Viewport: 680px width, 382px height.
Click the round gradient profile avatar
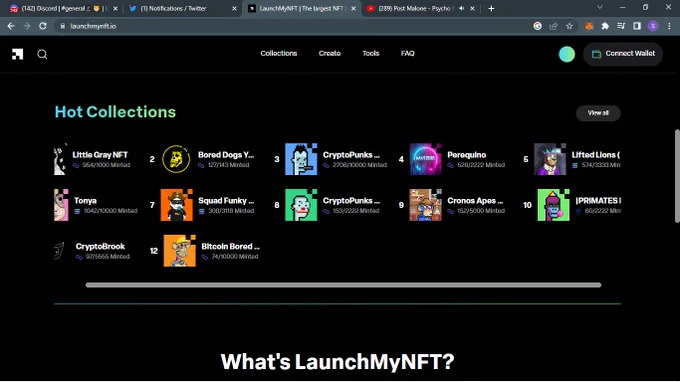coord(567,54)
